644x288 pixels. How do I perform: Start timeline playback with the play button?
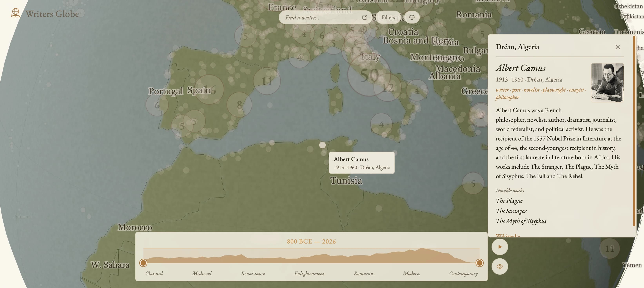click(x=500, y=247)
